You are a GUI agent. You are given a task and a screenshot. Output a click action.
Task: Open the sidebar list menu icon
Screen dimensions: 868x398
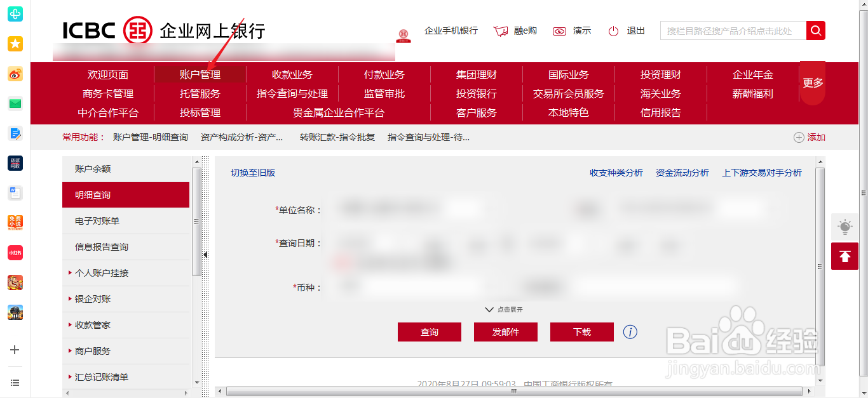[x=15, y=383]
